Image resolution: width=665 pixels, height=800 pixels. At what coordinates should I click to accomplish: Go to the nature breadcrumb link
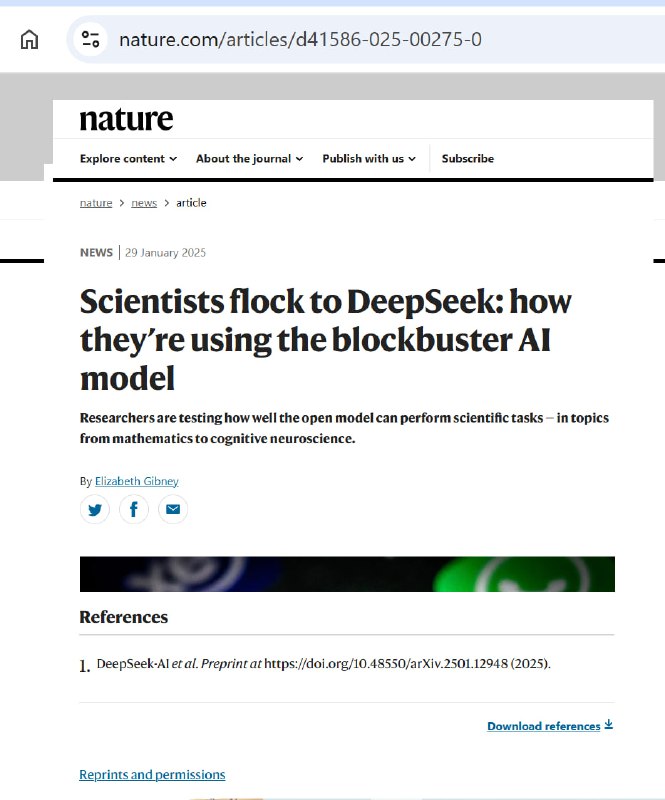96,203
